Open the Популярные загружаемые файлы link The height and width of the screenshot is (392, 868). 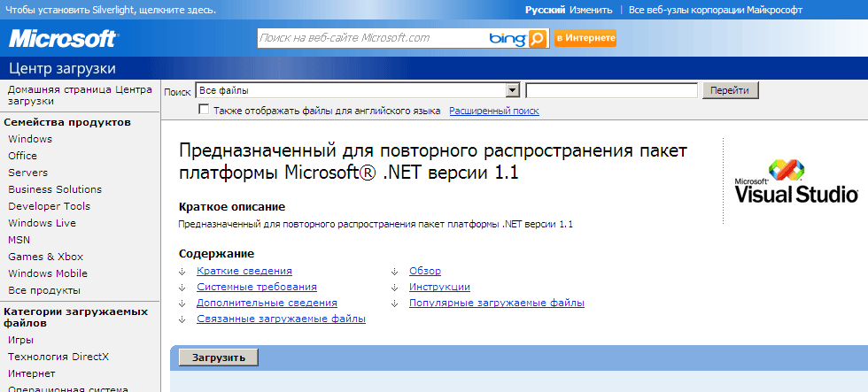click(x=497, y=303)
